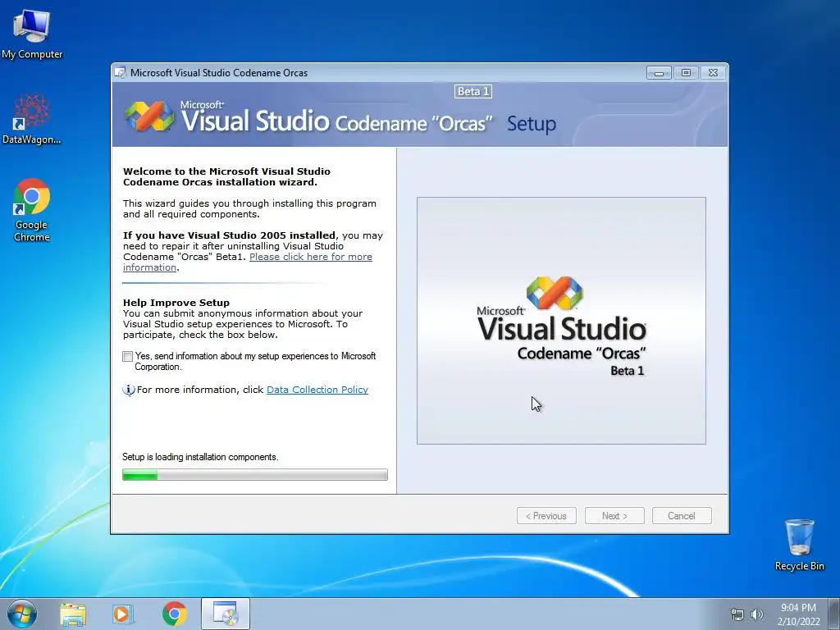Click the Visual Studio logo in the header banner
840x630 pixels.
click(149, 116)
